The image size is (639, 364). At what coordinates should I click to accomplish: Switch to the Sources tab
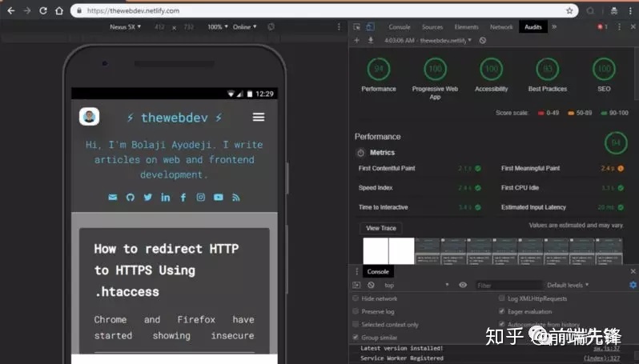click(432, 27)
